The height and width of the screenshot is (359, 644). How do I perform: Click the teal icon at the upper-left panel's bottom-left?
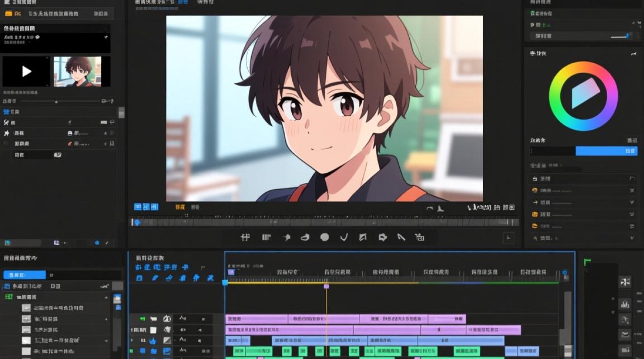pyautogui.click(x=7, y=243)
